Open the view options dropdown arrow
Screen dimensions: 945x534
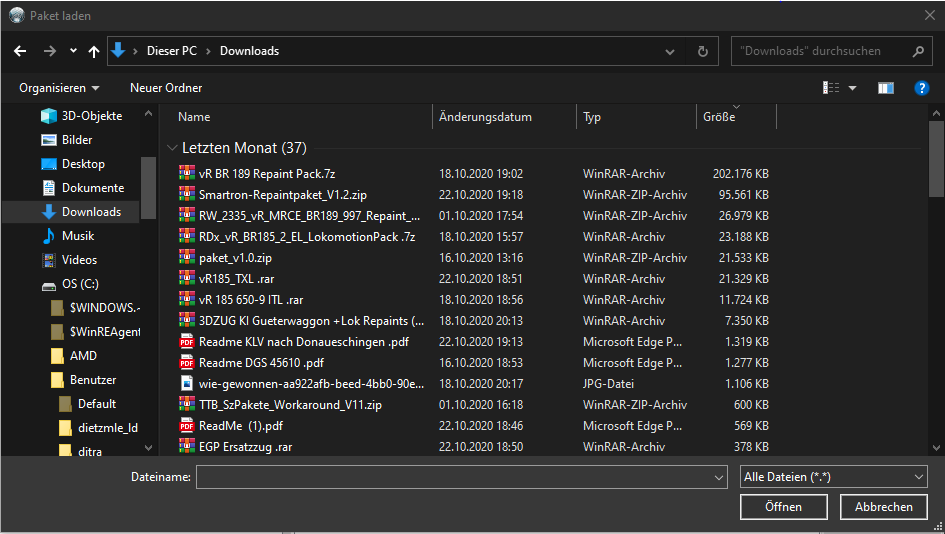853,88
